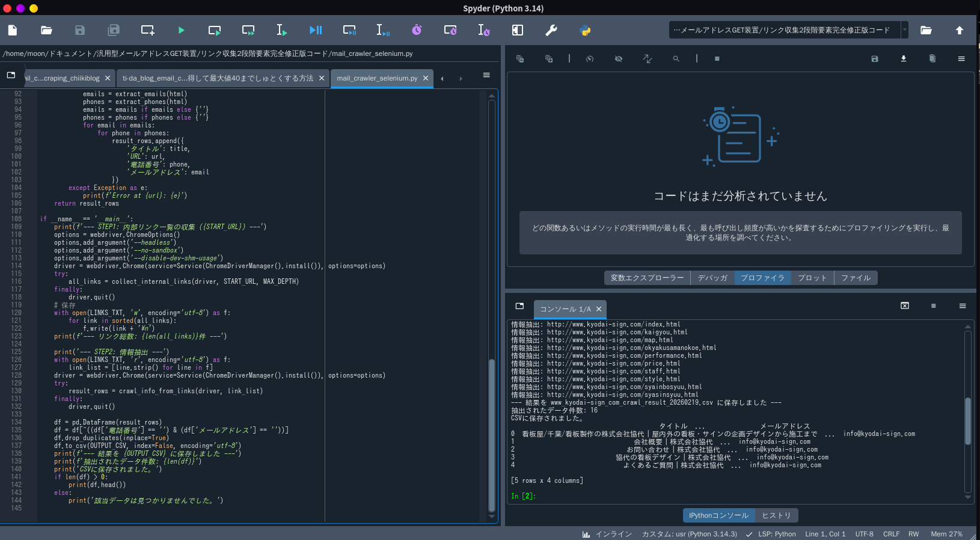Image resolution: width=980 pixels, height=540 pixels.
Task: Start debugging the file
Action: point(316,30)
